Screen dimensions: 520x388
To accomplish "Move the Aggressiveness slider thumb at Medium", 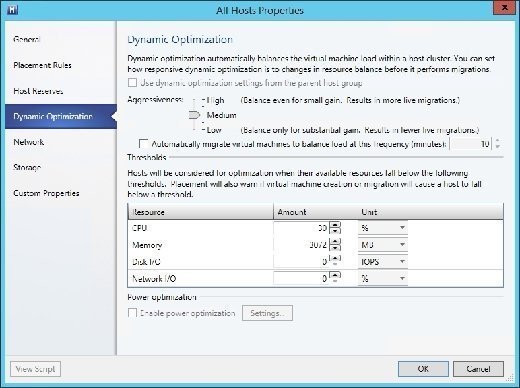I will (x=194, y=115).
